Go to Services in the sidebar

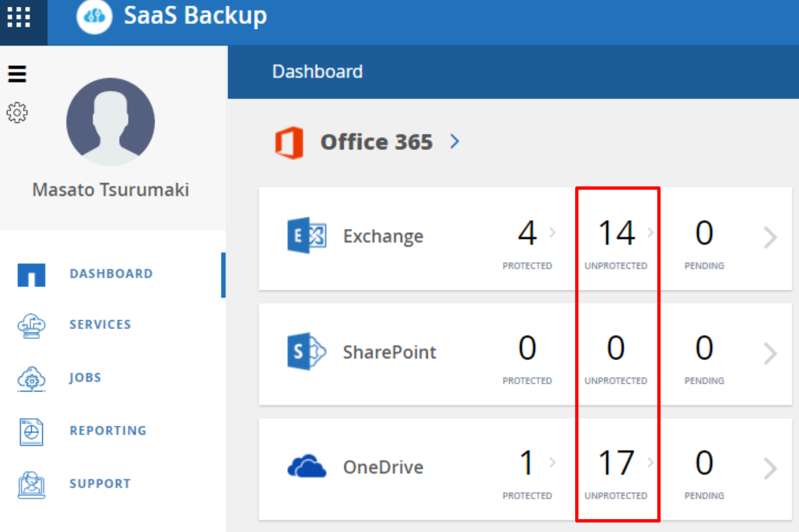pos(100,325)
